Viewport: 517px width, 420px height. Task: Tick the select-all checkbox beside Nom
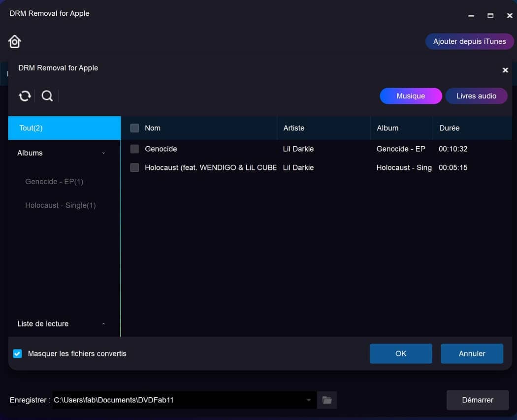tap(134, 128)
